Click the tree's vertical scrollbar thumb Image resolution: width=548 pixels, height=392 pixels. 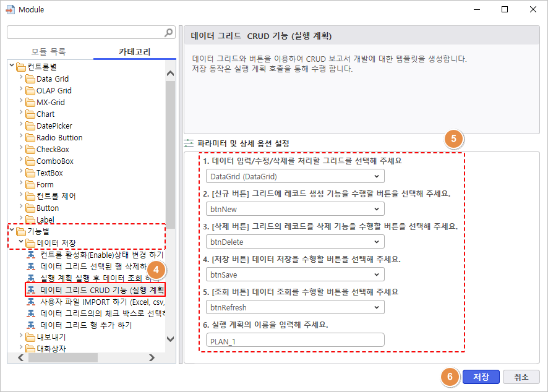pyautogui.click(x=171, y=155)
